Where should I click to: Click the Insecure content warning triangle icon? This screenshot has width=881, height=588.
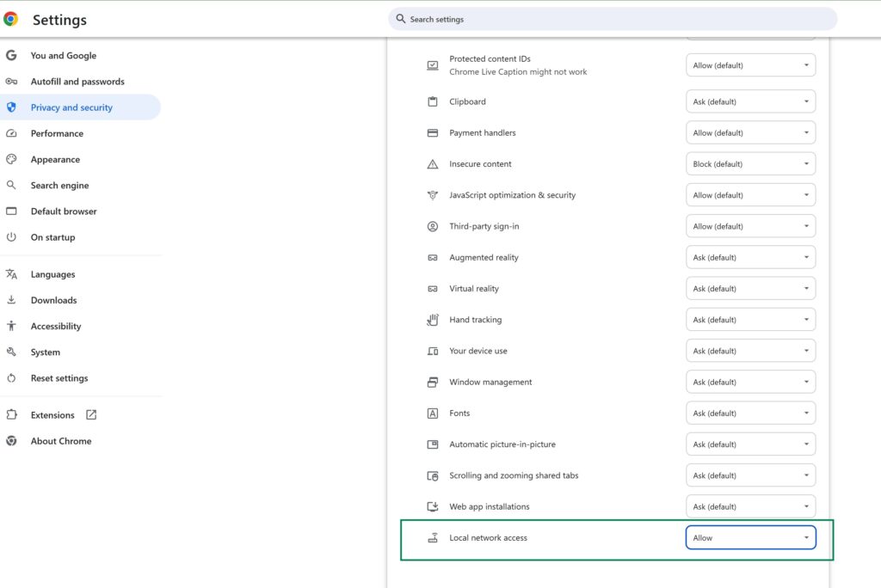click(x=433, y=164)
